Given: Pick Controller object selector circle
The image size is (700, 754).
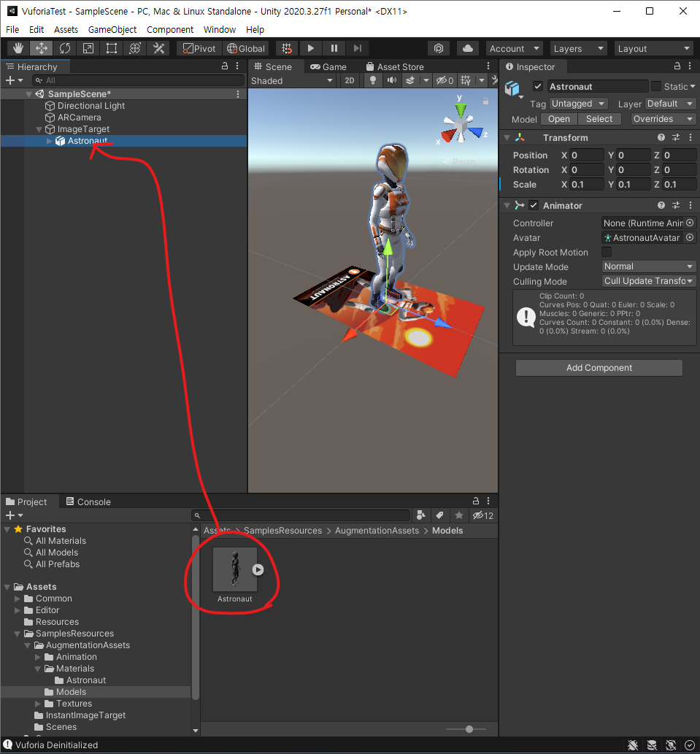Looking at the screenshot, I should tap(690, 223).
